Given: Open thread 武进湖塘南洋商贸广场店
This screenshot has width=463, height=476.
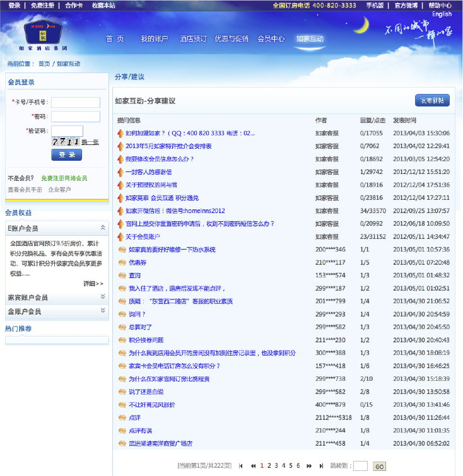Looking at the screenshot, I should 160,444.
